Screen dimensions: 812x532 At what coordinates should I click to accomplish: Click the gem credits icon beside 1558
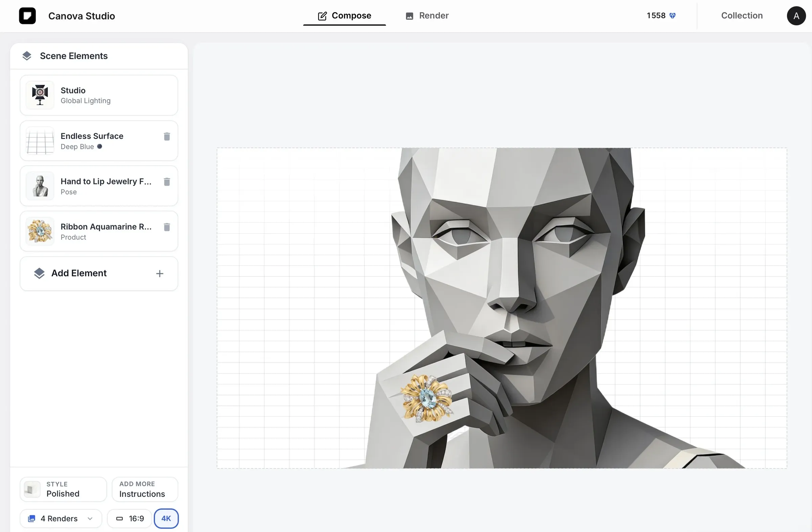[673, 15]
